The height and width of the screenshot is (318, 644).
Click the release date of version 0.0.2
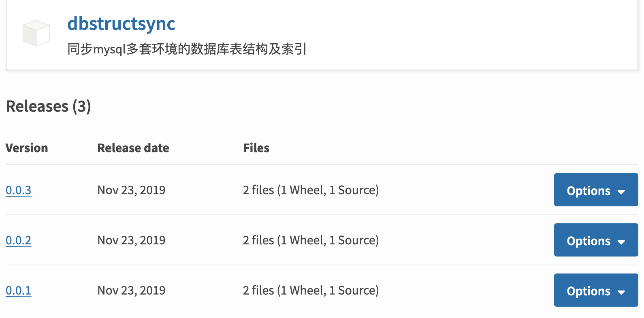point(131,240)
